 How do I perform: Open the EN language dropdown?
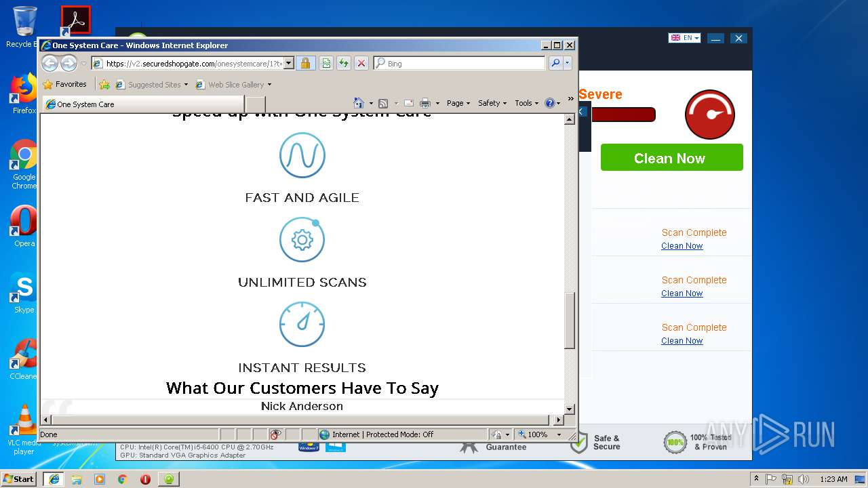[x=684, y=38]
